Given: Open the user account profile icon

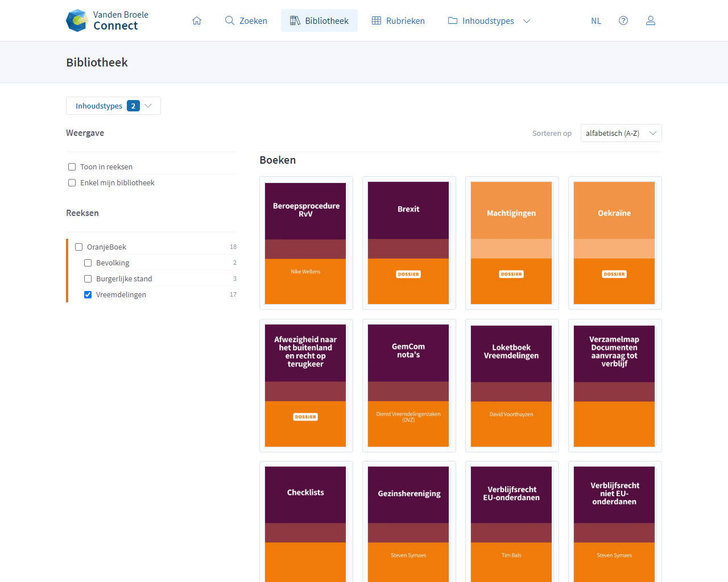Looking at the screenshot, I should point(651,20).
